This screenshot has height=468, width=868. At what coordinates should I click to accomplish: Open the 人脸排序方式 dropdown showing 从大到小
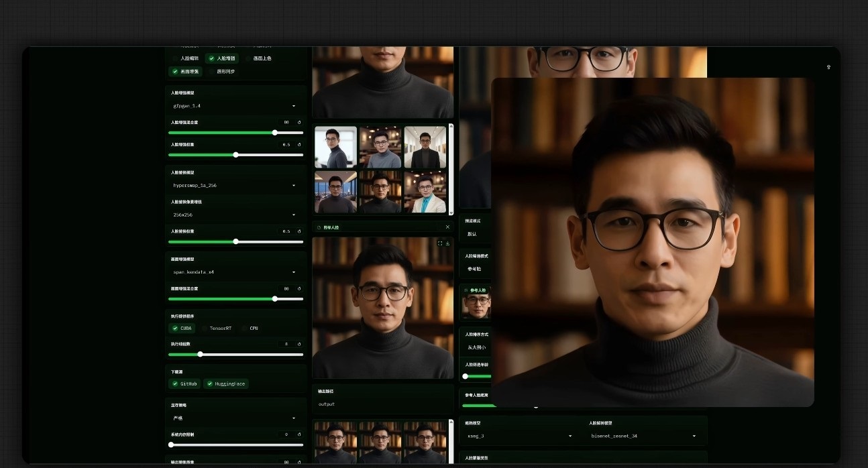tap(477, 347)
